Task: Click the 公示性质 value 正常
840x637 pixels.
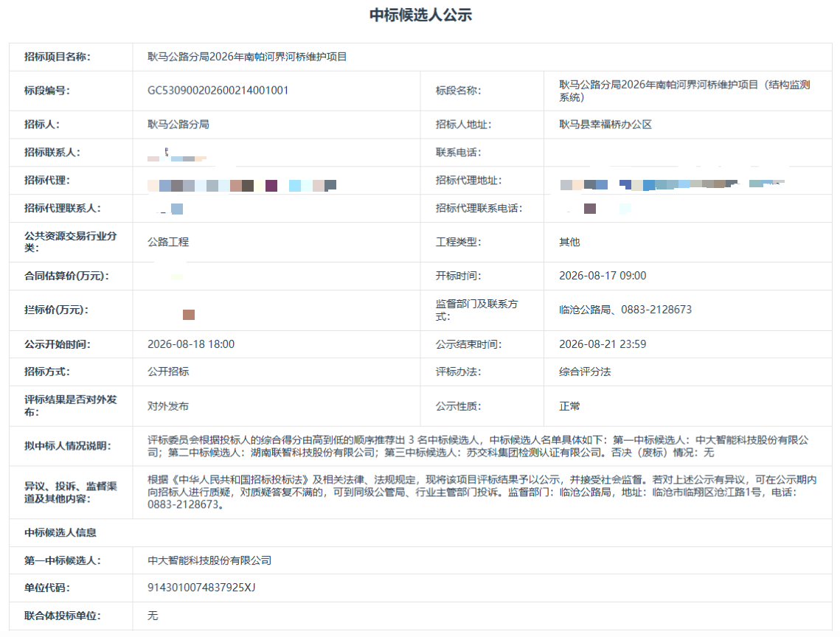Action: 569,406
